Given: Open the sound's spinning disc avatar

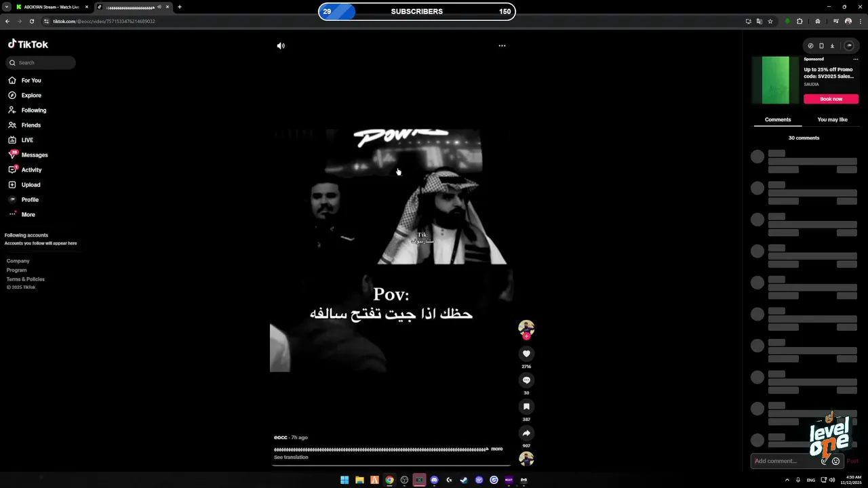Looking at the screenshot, I should pos(526,459).
